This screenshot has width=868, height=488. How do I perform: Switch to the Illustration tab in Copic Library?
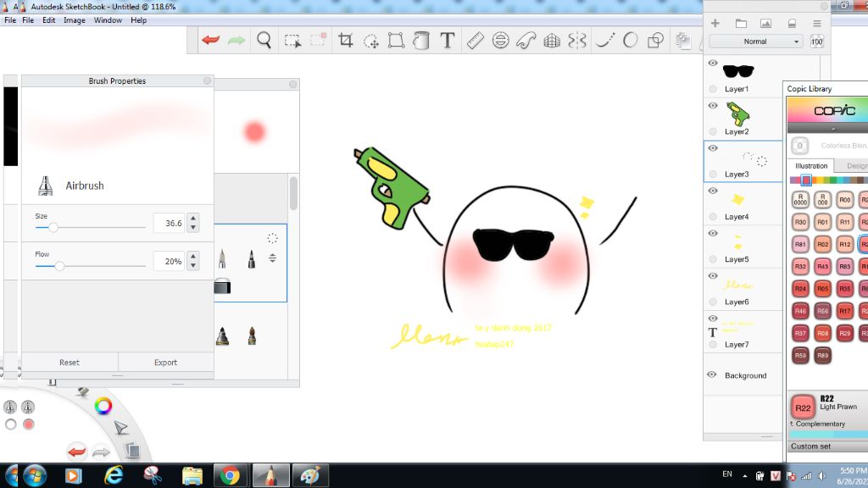point(811,166)
